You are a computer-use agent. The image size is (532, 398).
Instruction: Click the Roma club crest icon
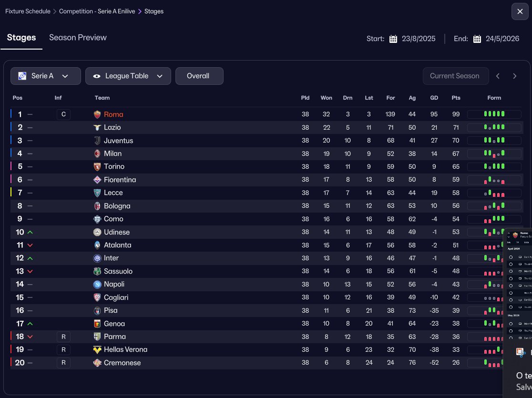(97, 114)
